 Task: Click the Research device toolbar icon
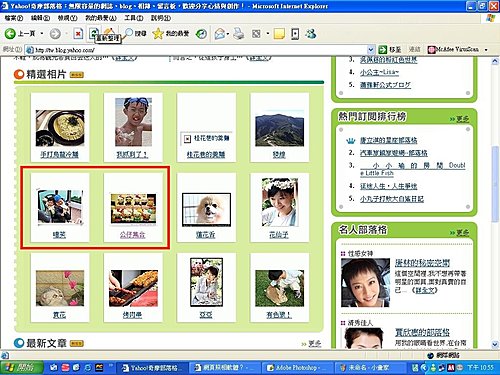[295, 34]
